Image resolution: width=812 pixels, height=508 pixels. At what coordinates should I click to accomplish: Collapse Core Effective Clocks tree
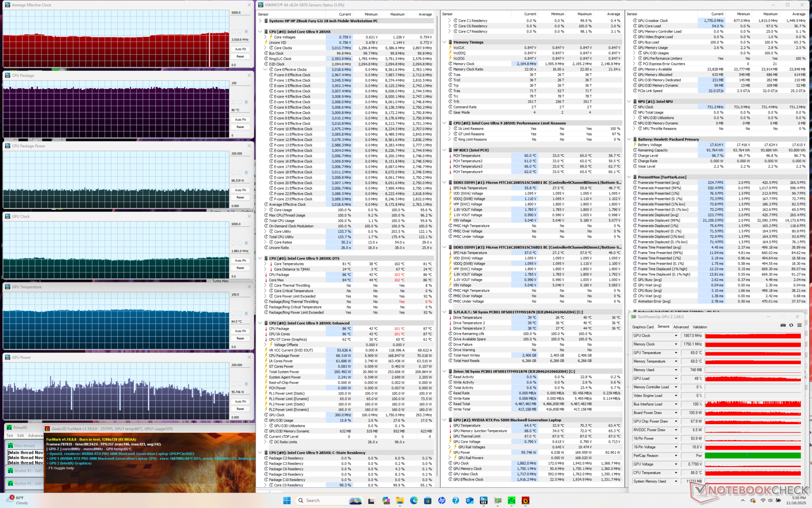click(266, 69)
